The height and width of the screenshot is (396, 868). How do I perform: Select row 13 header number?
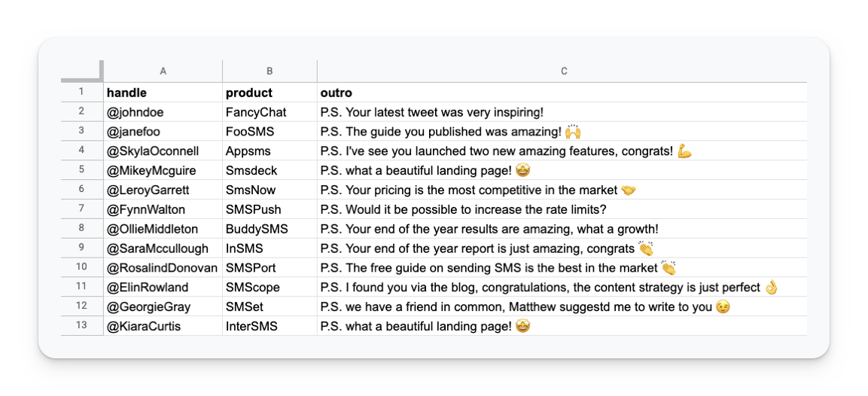(x=82, y=326)
